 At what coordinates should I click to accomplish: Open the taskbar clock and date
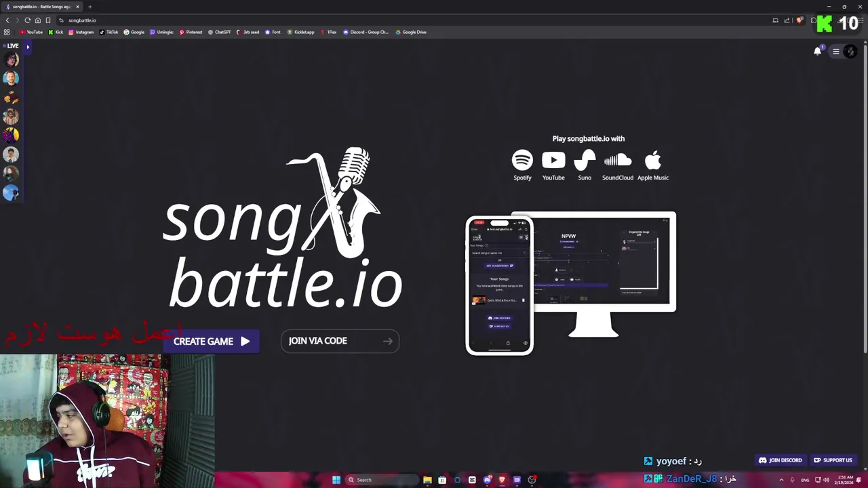coord(845,479)
